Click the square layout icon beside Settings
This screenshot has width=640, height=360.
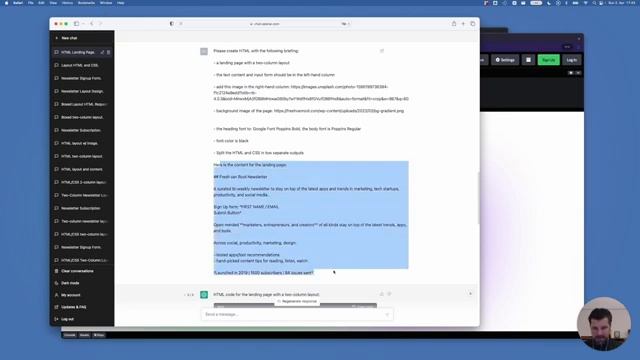pos(528,60)
